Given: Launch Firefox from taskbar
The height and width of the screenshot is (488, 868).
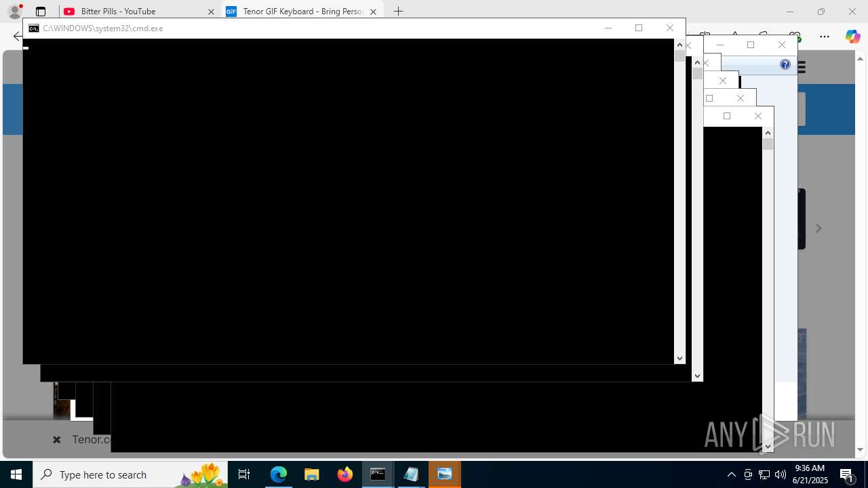Looking at the screenshot, I should [x=345, y=474].
